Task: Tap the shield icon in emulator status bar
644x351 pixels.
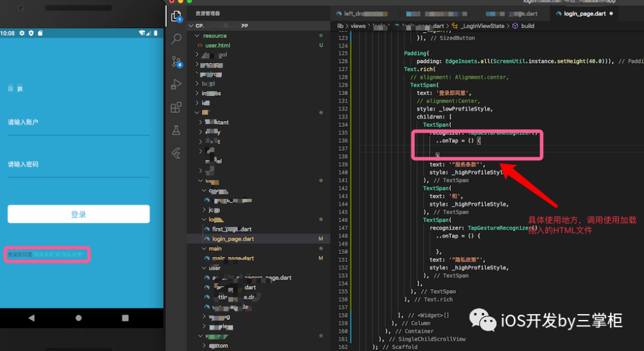Action: (x=31, y=33)
